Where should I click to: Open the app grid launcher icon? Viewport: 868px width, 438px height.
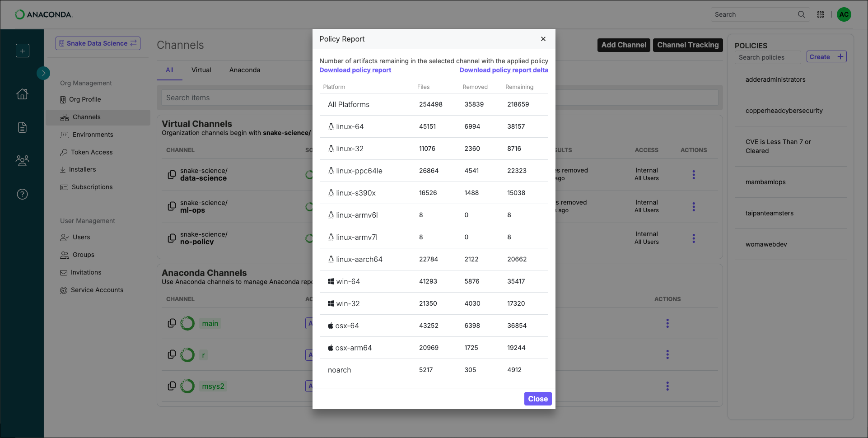click(x=821, y=14)
